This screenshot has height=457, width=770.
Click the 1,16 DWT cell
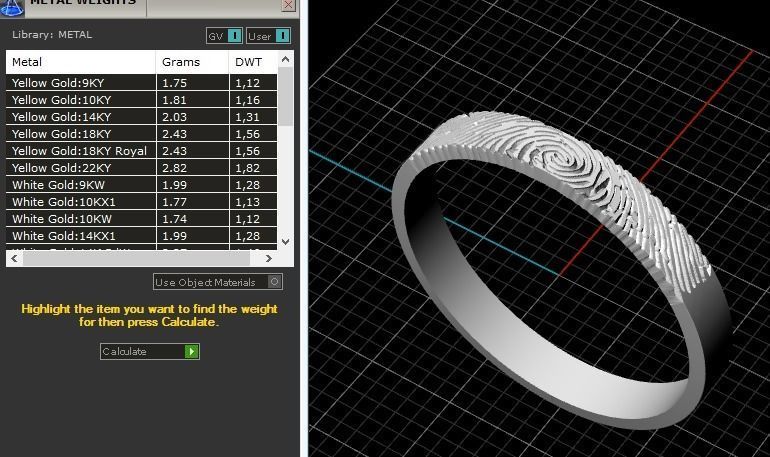[253, 100]
